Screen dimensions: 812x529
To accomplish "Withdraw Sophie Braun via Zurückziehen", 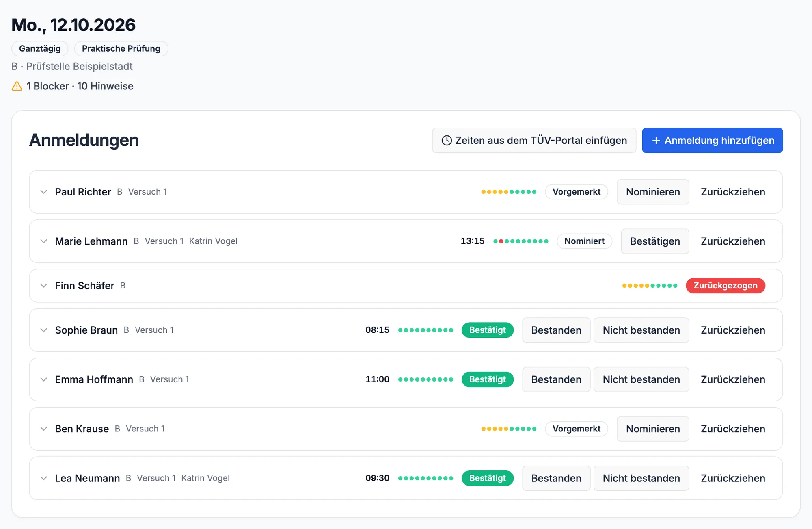I will [x=733, y=330].
